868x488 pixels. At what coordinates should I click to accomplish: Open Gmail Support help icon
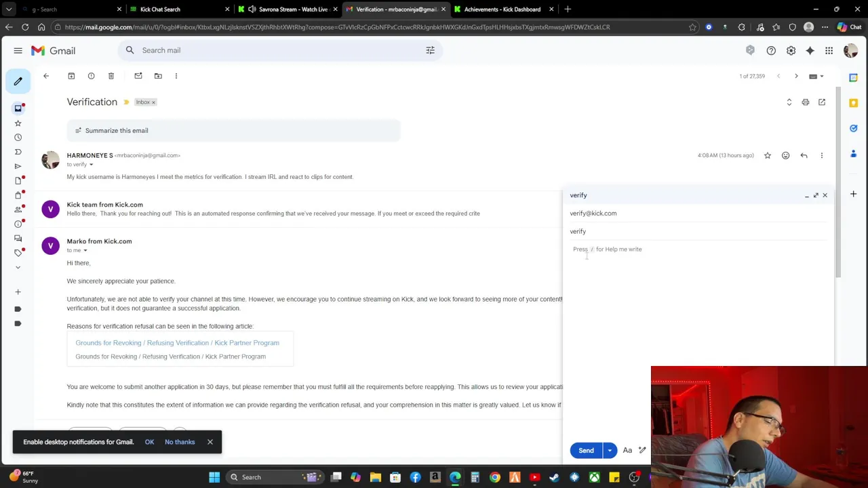(771, 51)
